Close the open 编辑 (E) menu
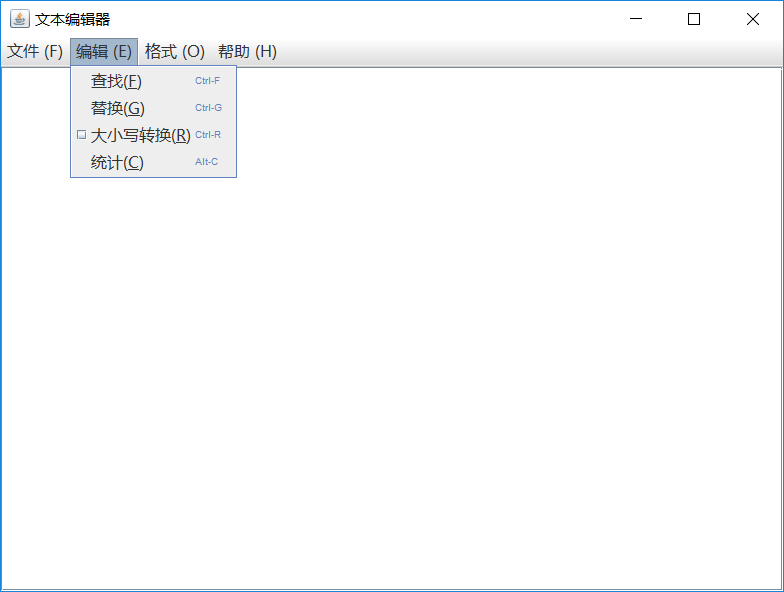 coord(104,52)
